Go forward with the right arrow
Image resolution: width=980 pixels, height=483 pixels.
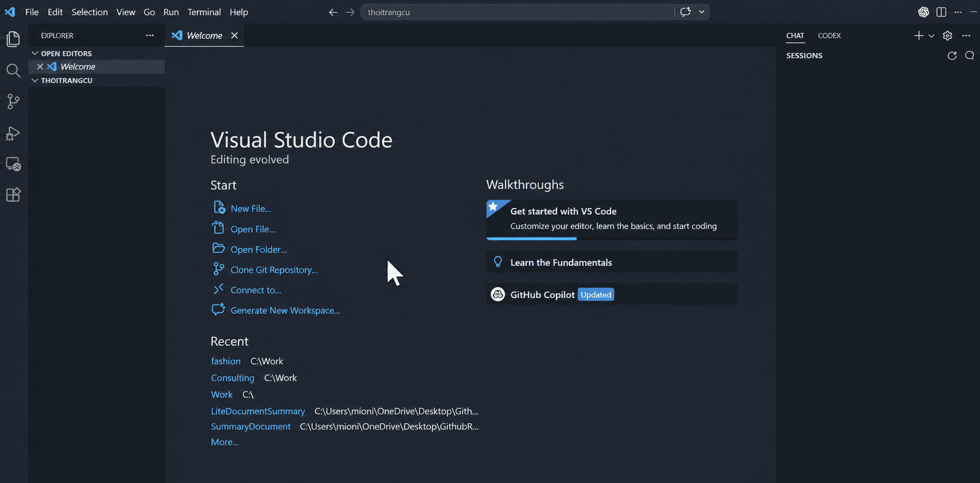(350, 12)
